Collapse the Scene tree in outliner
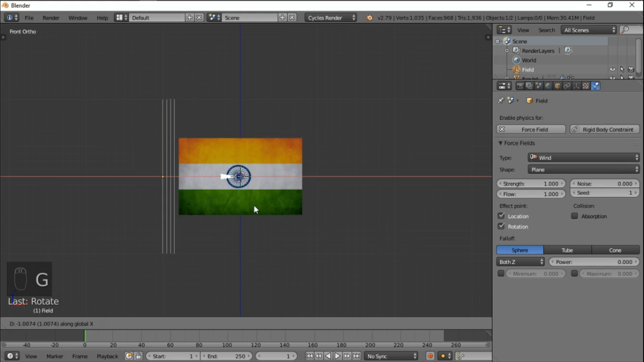 pos(497,41)
